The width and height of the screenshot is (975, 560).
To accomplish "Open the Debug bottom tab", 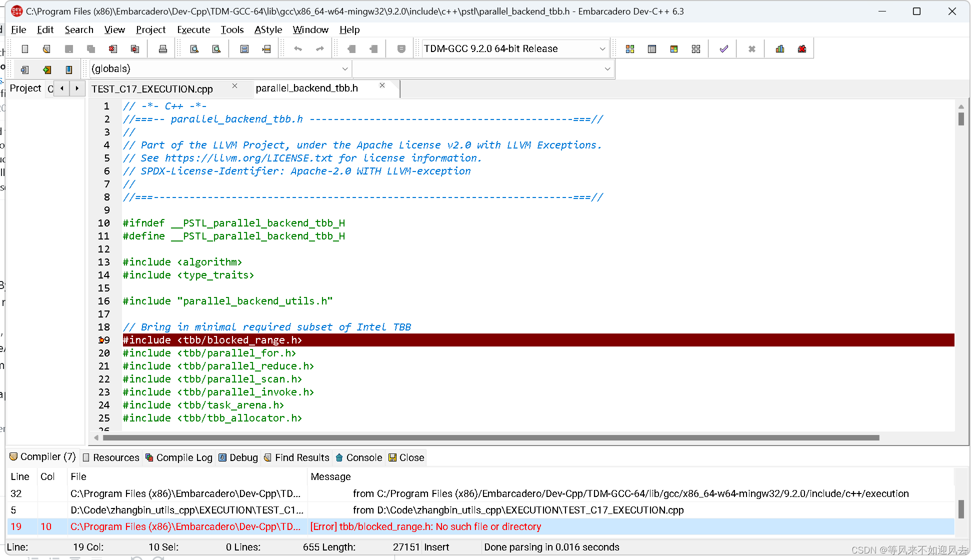I will coord(238,457).
